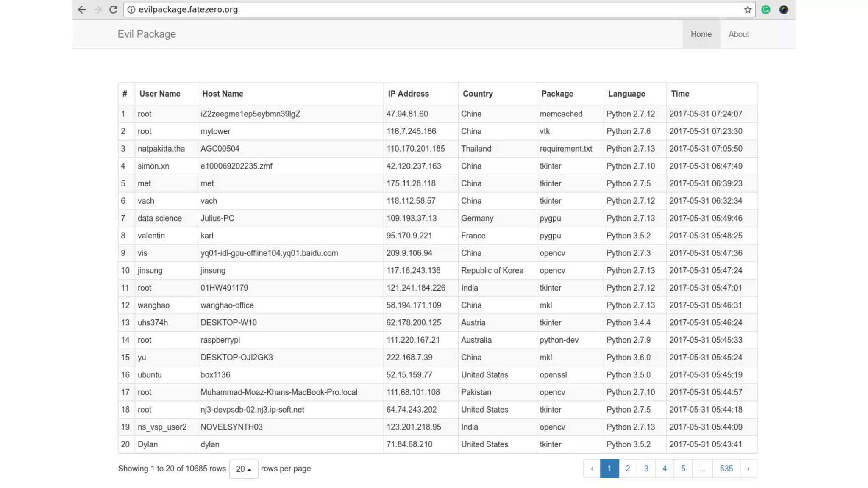The height and width of the screenshot is (488, 868).
Task: Bookmark page with the star icon
Action: (x=748, y=9)
